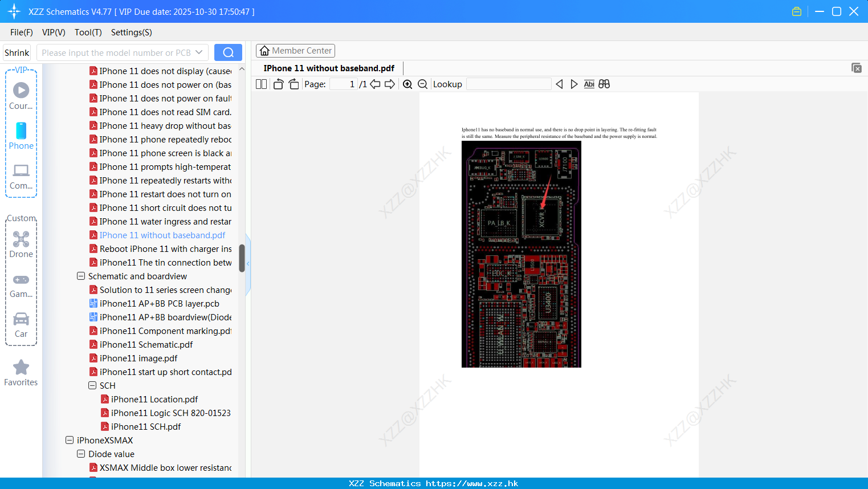Click the tree panel vertical scrollbar thumb
868x489 pixels.
click(x=242, y=258)
